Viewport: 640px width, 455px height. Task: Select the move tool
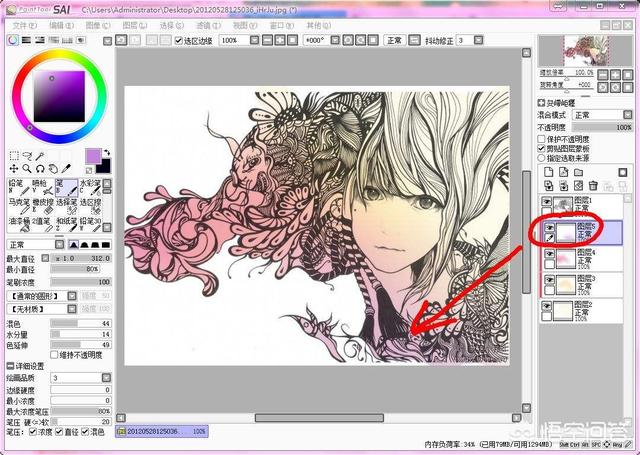click(14, 169)
